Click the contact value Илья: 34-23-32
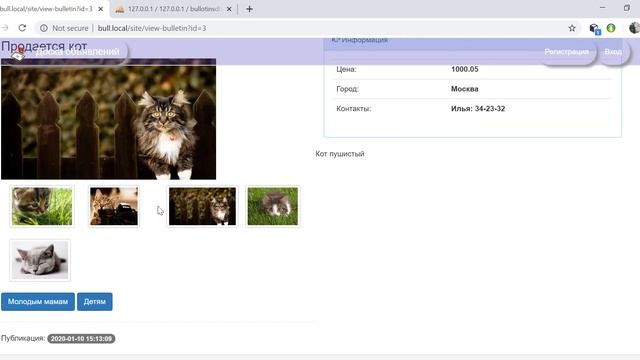The width and height of the screenshot is (640, 360). (478, 109)
